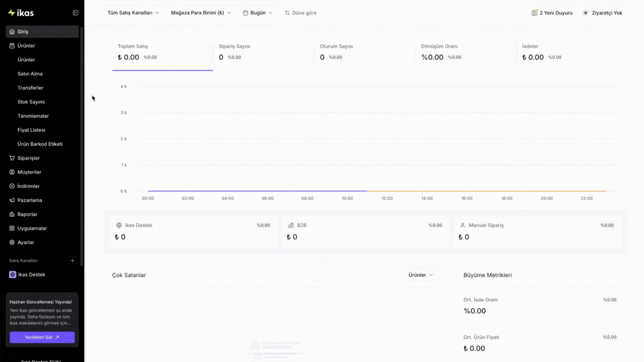Open Uygulamalar via the grid icon
Screen dimensions: 644x362
click(x=12, y=228)
